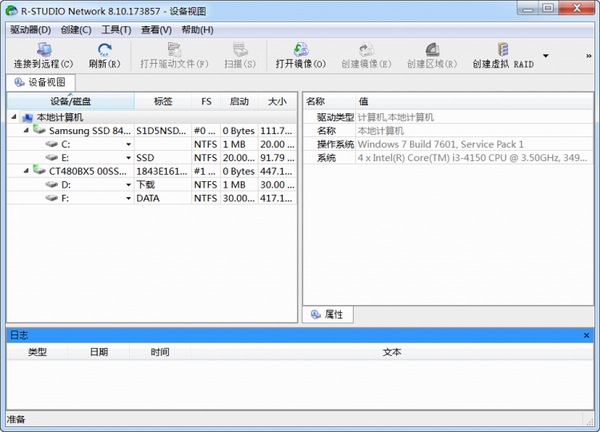Open the 创建(C) menu

click(x=76, y=30)
